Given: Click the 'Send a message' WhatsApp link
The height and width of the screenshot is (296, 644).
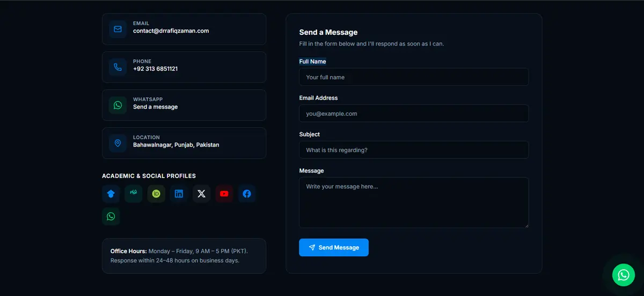Looking at the screenshot, I should (x=156, y=107).
